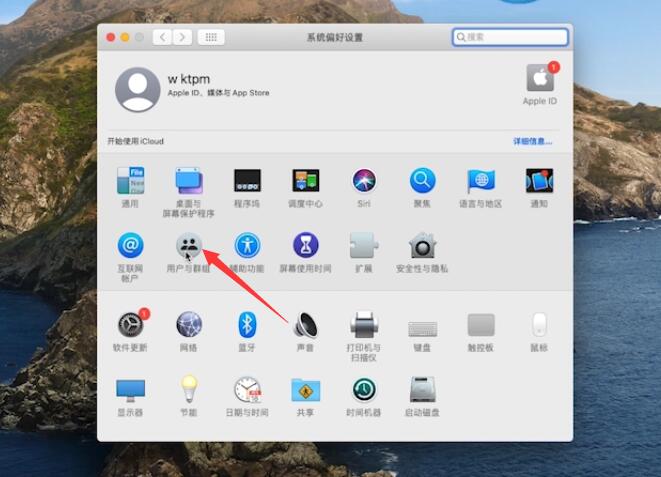The image size is (661, 477).
Task: Open the 显示器 (Displays) preferences
Action: click(130, 390)
